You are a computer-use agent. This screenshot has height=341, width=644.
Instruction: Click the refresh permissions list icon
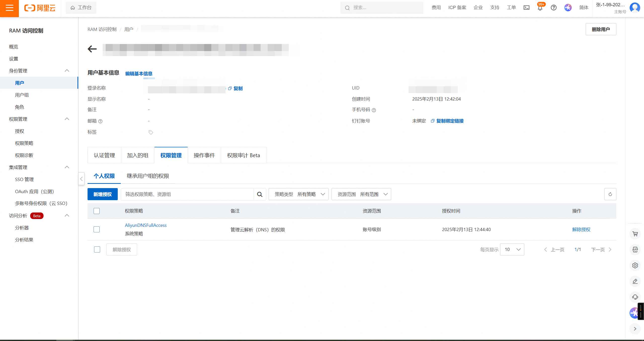pos(610,194)
